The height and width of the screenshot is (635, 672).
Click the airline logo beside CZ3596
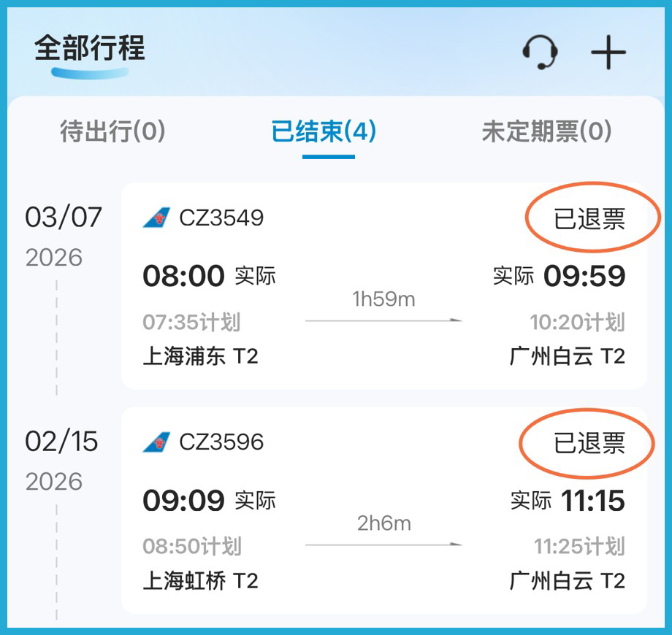click(156, 442)
